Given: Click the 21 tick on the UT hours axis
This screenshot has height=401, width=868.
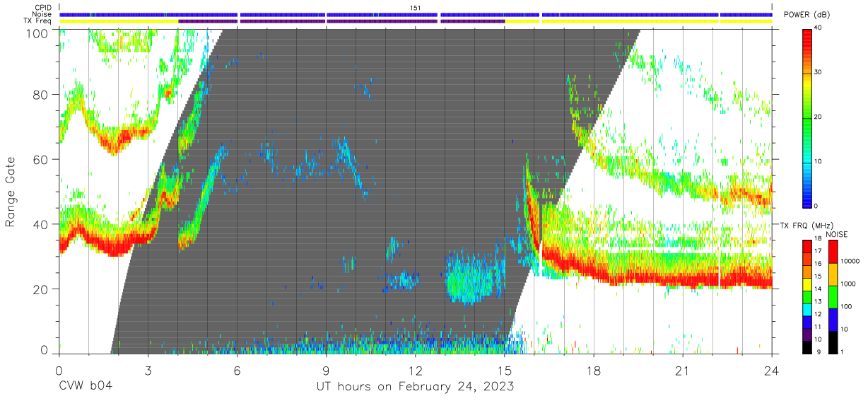Looking at the screenshot, I should (683, 370).
